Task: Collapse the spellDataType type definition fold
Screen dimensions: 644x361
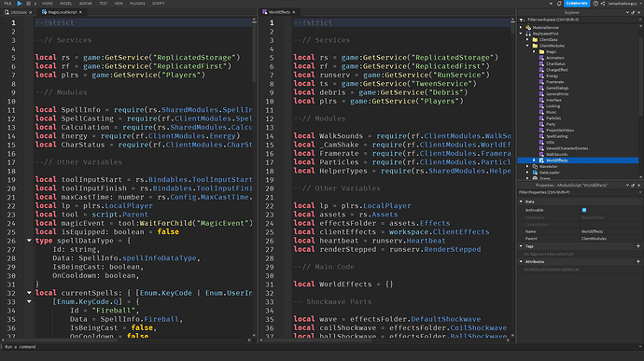Action: pyautogui.click(x=29, y=241)
